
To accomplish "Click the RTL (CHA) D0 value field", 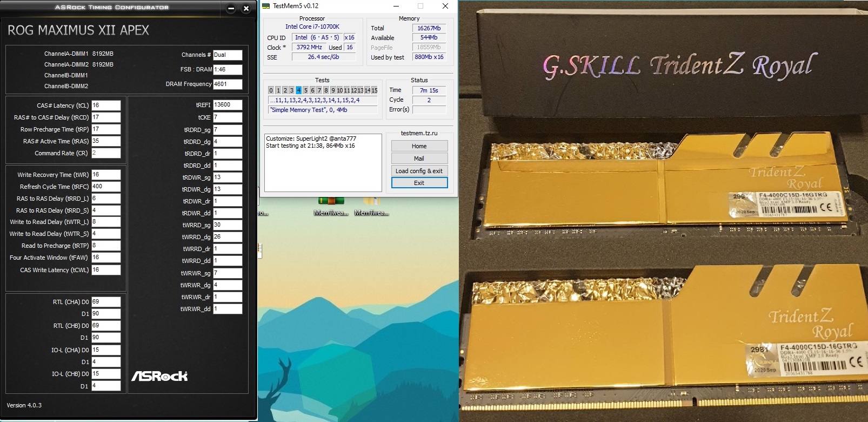I will (106, 302).
